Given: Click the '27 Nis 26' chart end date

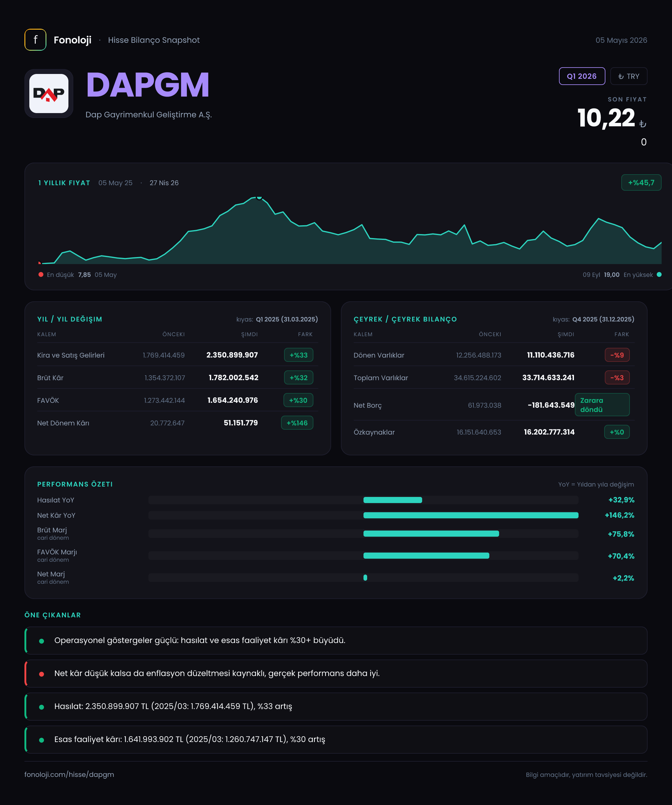Looking at the screenshot, I should 164,183.
